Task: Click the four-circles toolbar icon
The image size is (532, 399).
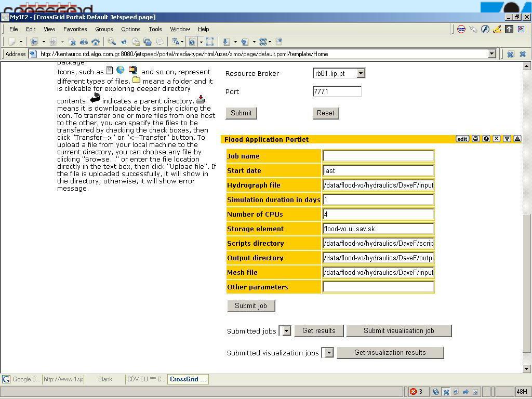Action: (x=263, y=42)
